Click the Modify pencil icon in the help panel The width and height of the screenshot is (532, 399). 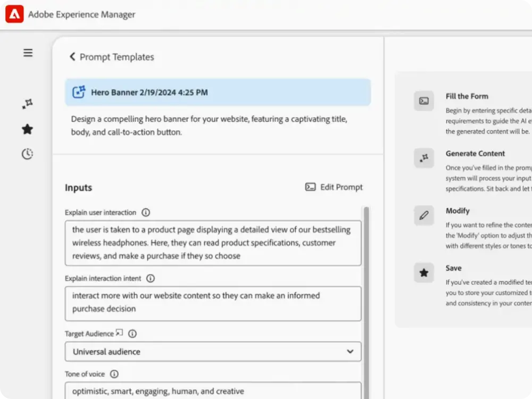pos(424,215)
